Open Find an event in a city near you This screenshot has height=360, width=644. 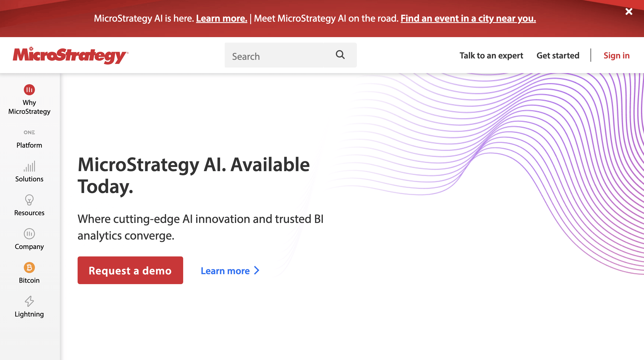point(468,18)
